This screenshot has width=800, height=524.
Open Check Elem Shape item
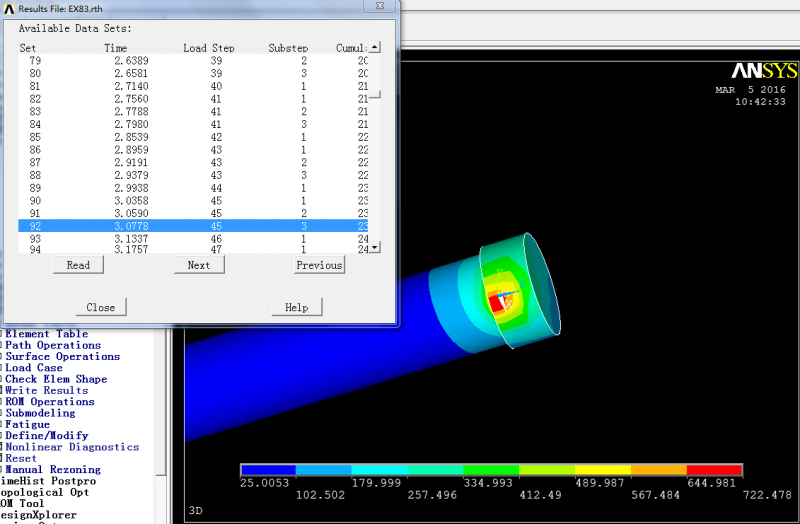pos(56,379)
